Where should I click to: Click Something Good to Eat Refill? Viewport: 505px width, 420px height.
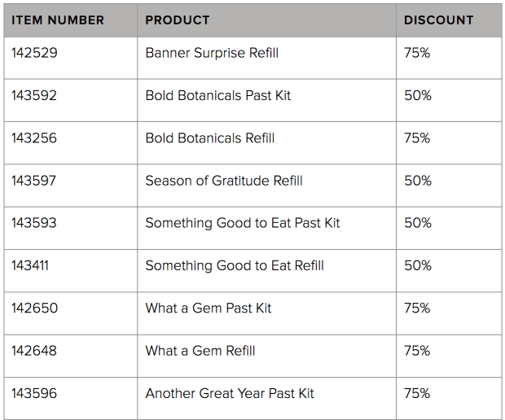pos(235,265)
